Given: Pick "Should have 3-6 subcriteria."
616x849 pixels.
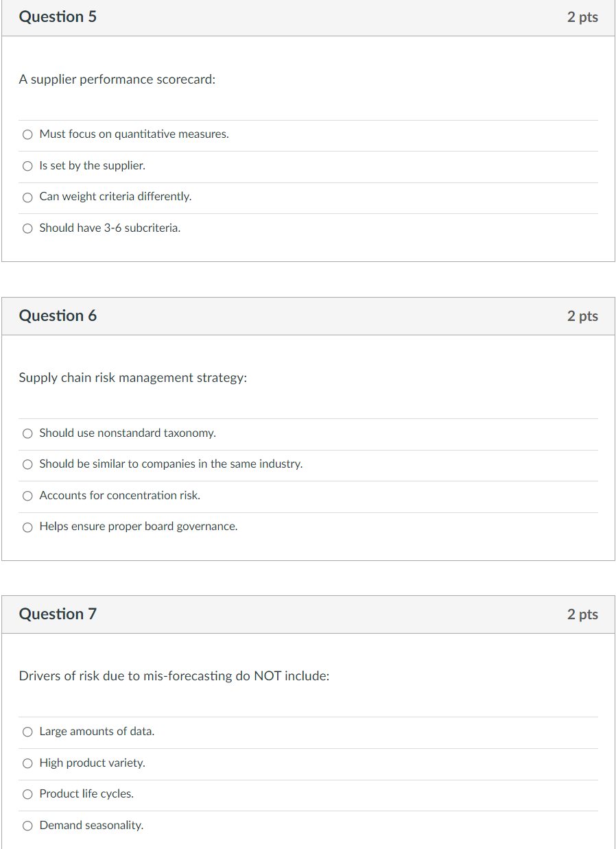Looking at the screenshot, I should click(27, 228).
